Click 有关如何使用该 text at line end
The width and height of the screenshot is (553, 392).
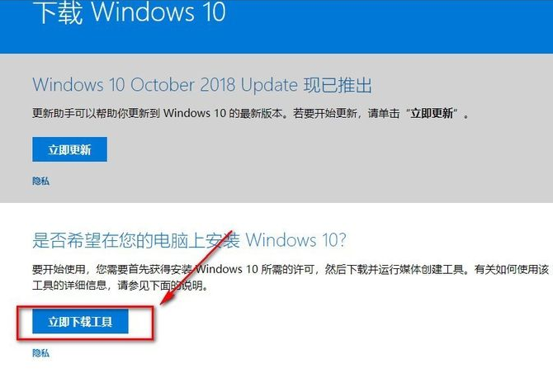(x=512, y=270)
